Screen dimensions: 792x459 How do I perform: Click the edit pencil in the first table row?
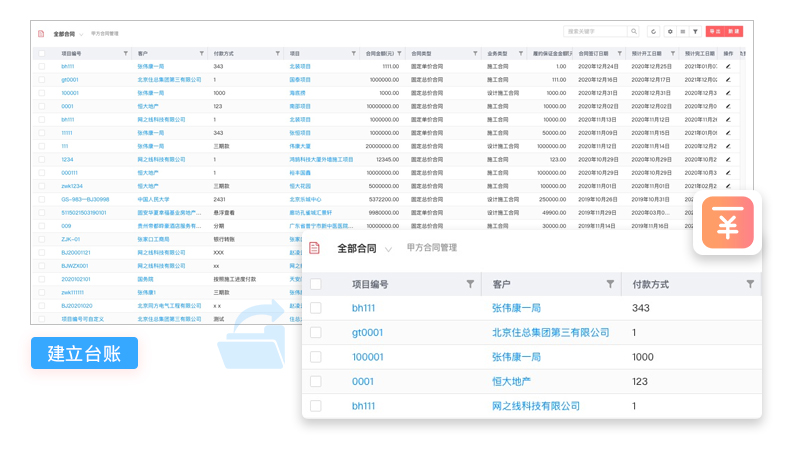[x=728, y=67]
